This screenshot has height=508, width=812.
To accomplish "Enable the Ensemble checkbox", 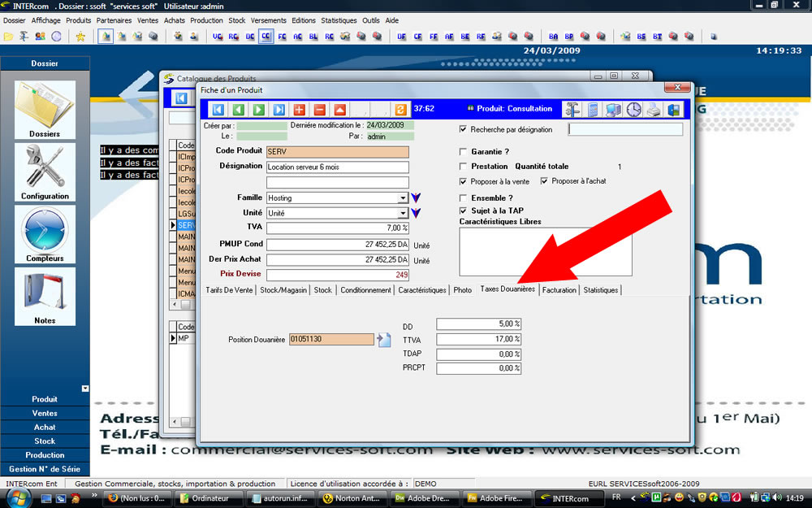I will click(x=463, y=198).
